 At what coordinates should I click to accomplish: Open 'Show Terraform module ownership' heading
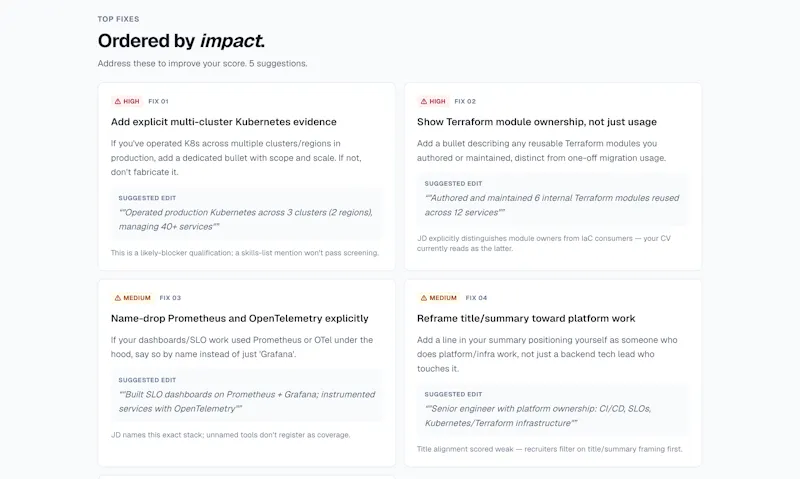pos(537,122)
